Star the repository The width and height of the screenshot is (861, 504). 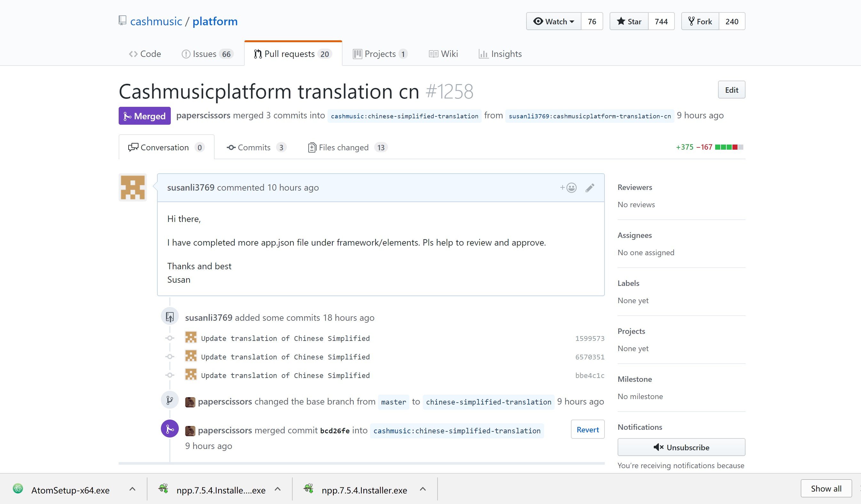[629, 21]
